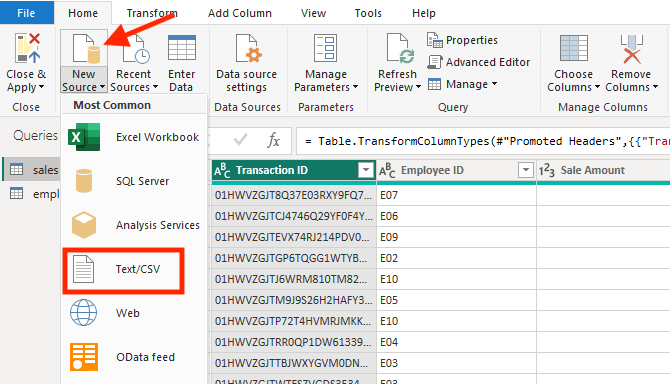Click the Enter Data table icon
Image resolution: width=670 pixels, height=384 pixels.
pos(182,48)
